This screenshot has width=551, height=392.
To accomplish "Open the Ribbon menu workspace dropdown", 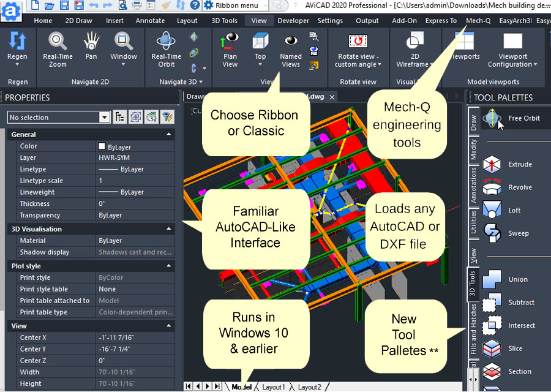I will tap(236, 6).
